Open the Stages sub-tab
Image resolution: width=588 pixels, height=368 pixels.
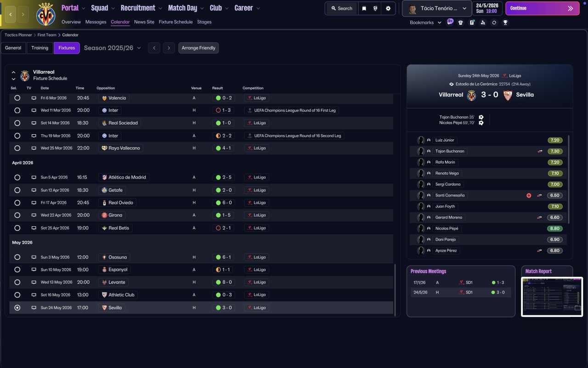pos(204,22)
